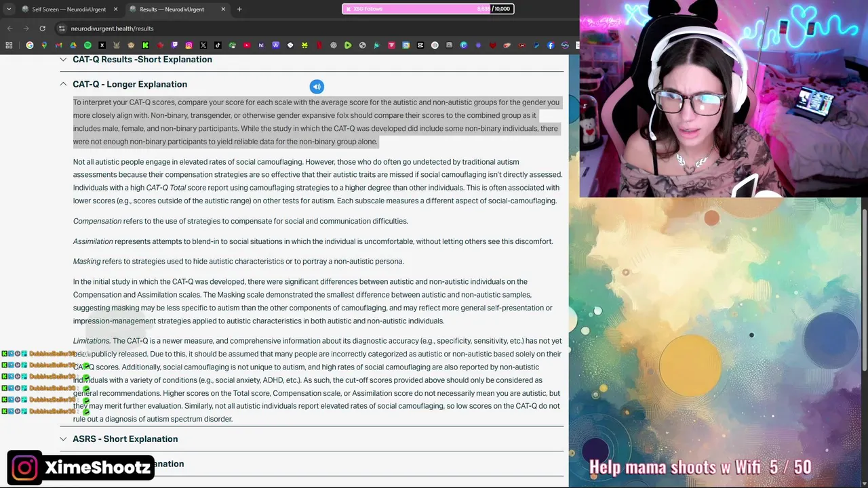Reload the current page
The height and width of the screenshot is (488, 868).
[42, 28]
